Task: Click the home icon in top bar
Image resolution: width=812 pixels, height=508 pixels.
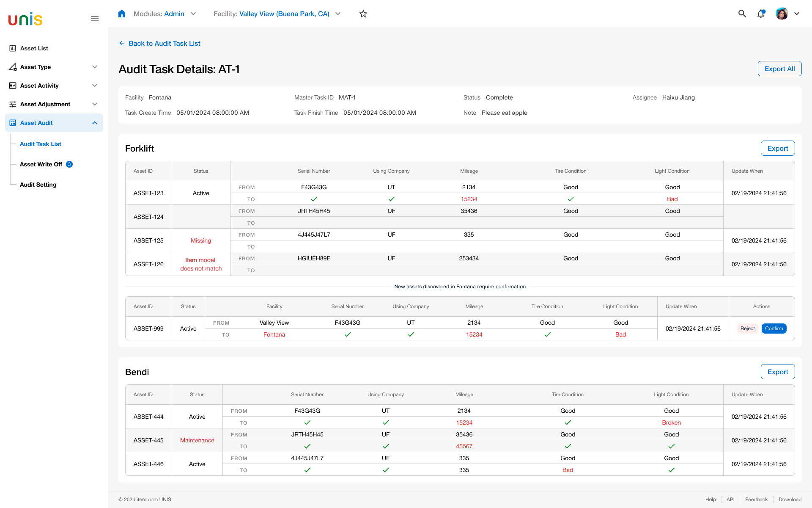Action: [122, 14]
